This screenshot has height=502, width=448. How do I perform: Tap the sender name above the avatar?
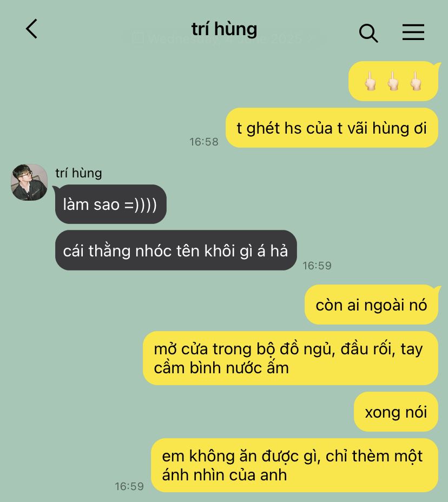pyautogui.click(x=78, y=173)
